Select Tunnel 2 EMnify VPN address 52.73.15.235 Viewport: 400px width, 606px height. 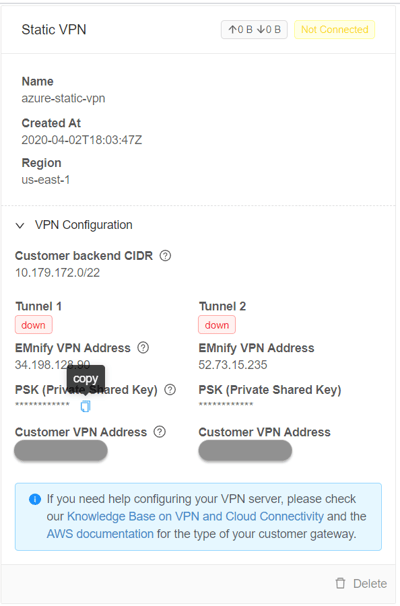(x=233, y=365)
